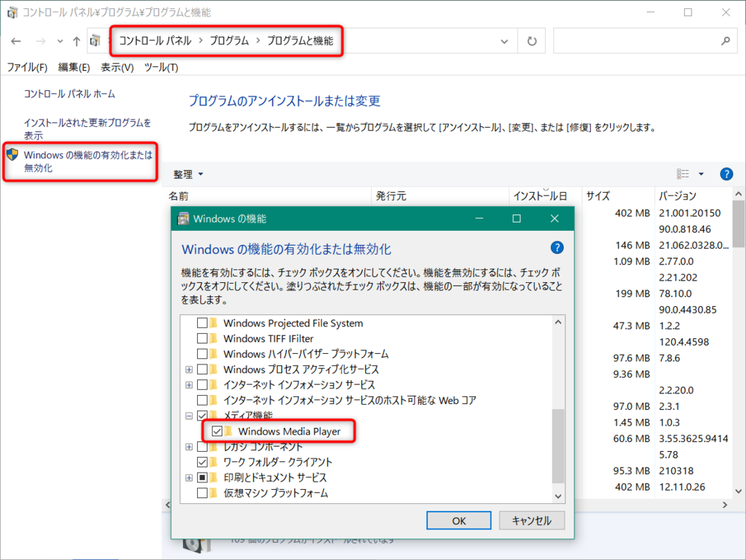746x560 pixels.
Task: Click プログラム in the address breadcrumb
Action: pyautogui.click(x=229, y=41)
